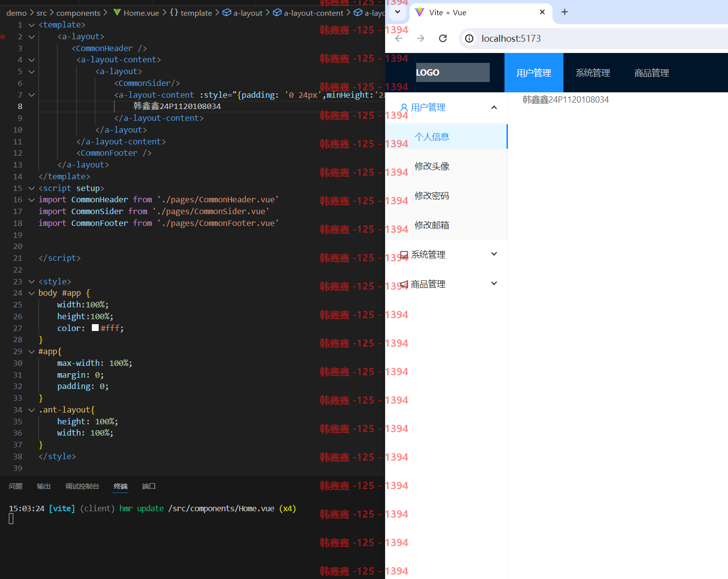Collapse the .ant-layout fold arrow on line 34

[31, 410]
